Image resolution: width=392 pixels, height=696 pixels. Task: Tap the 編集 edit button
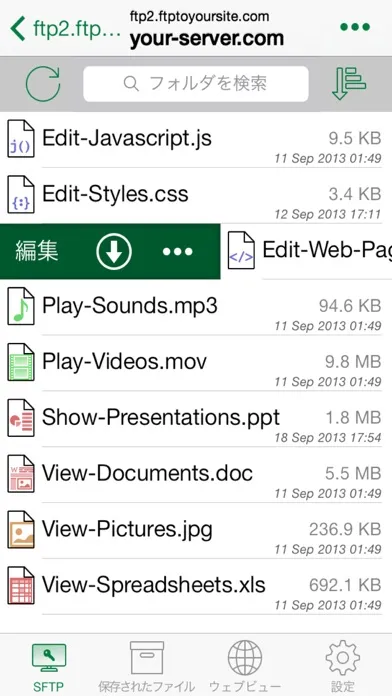click(37, 252)
